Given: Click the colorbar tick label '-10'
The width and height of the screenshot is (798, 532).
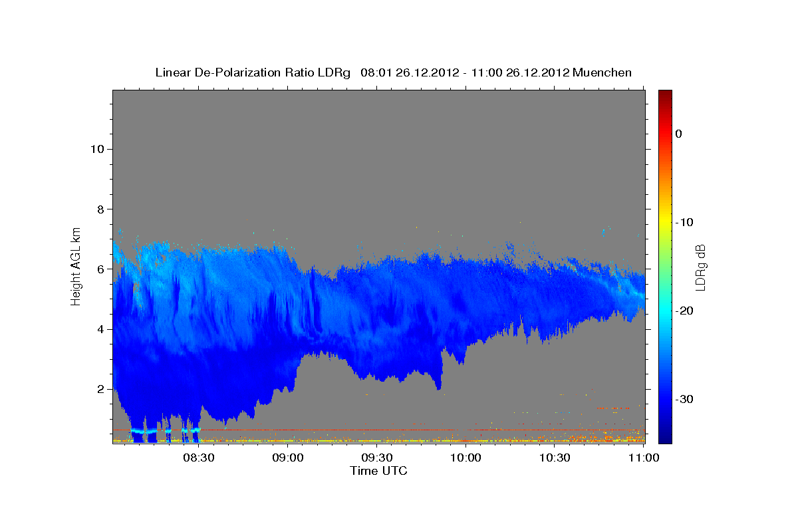Looking at the screenshot, I should click(x=684, y=222).
